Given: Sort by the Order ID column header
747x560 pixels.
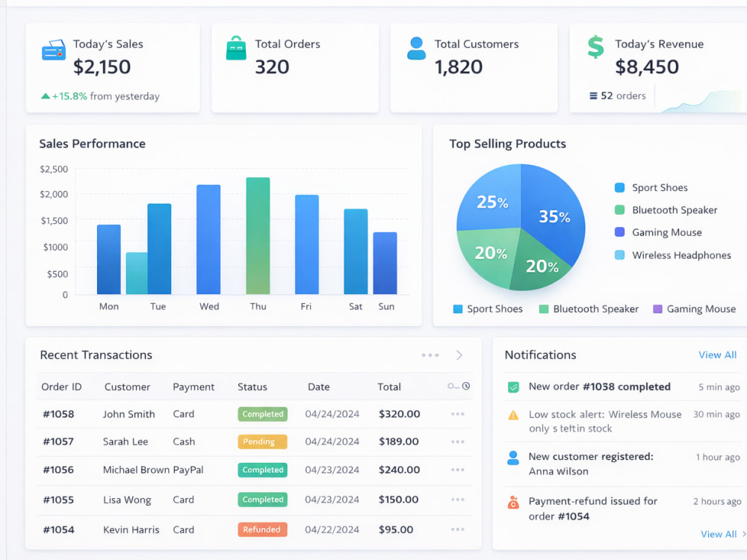Looking at the screenshot, I should click(x=61, y=387).
